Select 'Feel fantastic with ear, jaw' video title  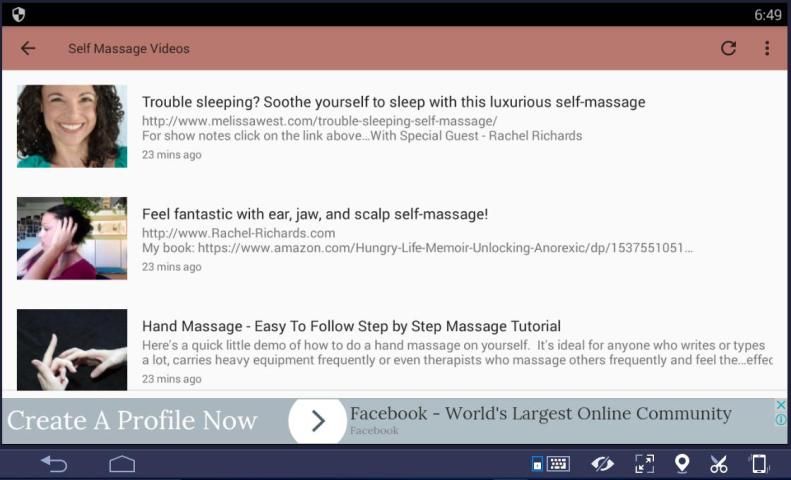[314, 214]
